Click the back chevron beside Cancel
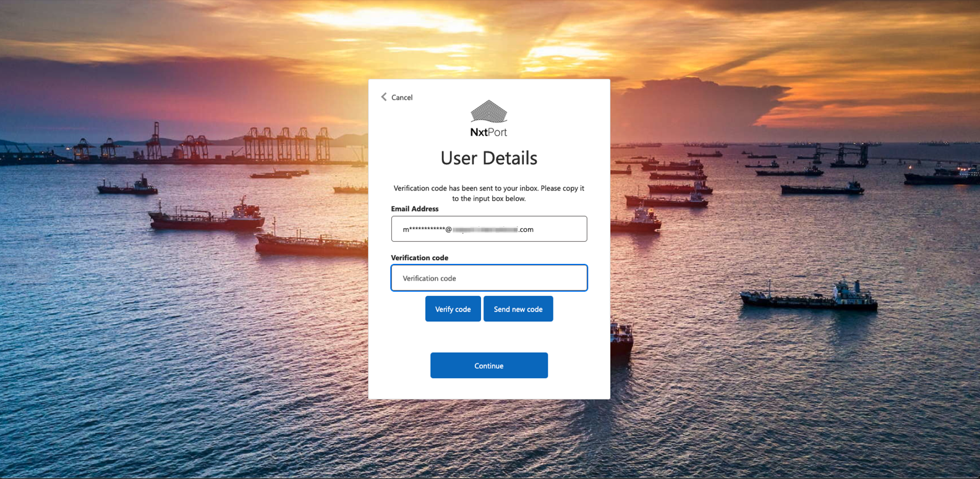The width and height of the screenshot is (980, 479). pyautogui.click(x=384, y=97)
